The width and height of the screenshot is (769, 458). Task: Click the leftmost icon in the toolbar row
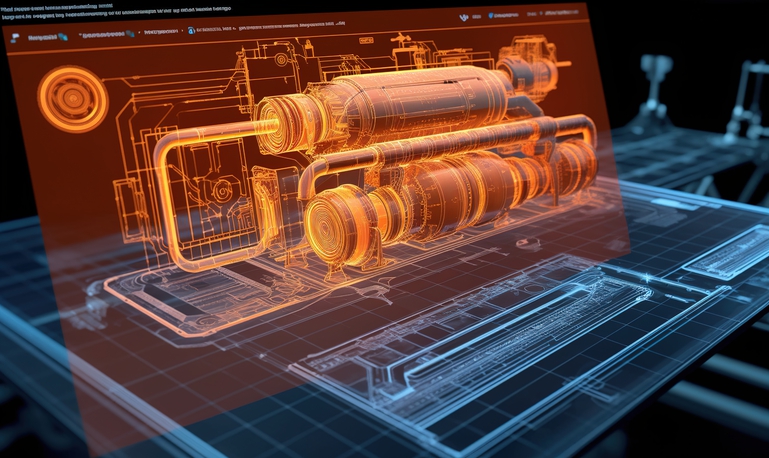click(x=14, y=36)
